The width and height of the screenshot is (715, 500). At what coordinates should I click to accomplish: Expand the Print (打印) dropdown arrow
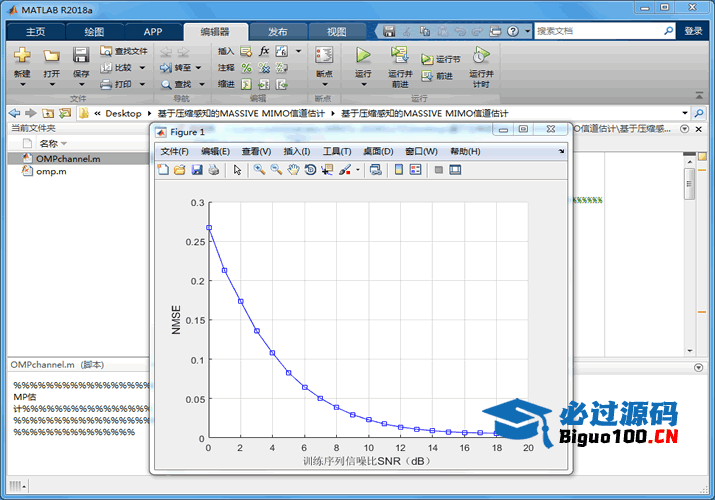142,85
